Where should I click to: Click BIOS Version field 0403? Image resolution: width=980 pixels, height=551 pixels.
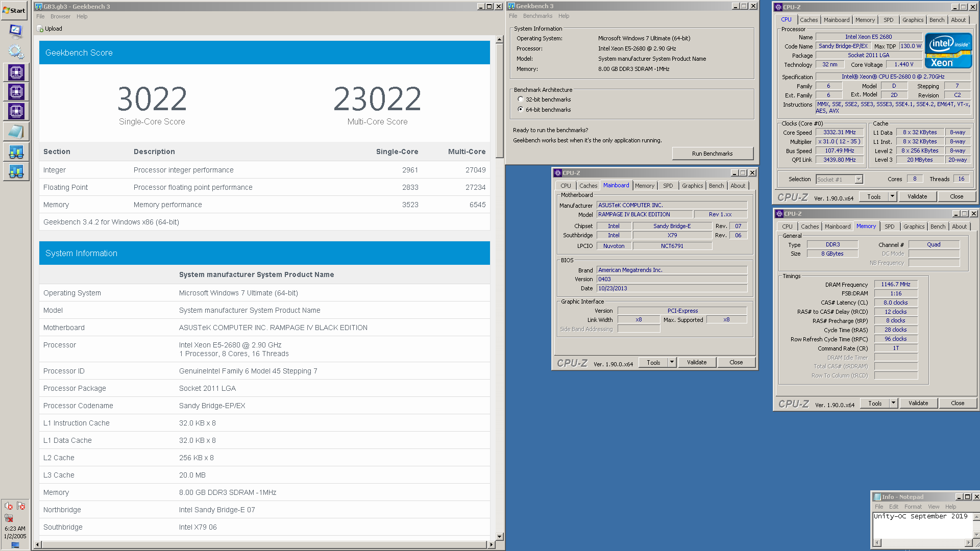672,280
